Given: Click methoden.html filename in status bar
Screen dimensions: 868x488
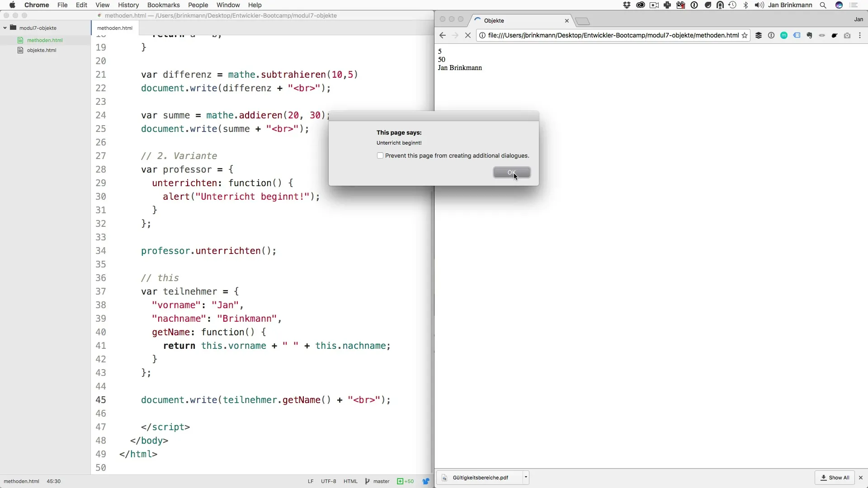Looking at the screenshot, I should (21, 481).
